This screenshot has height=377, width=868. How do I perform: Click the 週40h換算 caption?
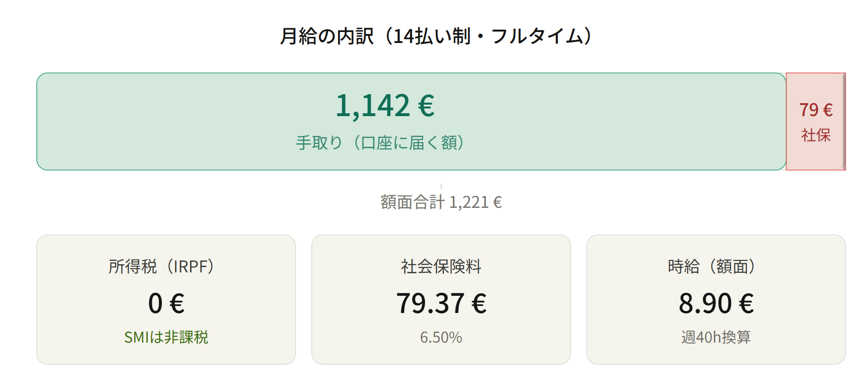715,337
